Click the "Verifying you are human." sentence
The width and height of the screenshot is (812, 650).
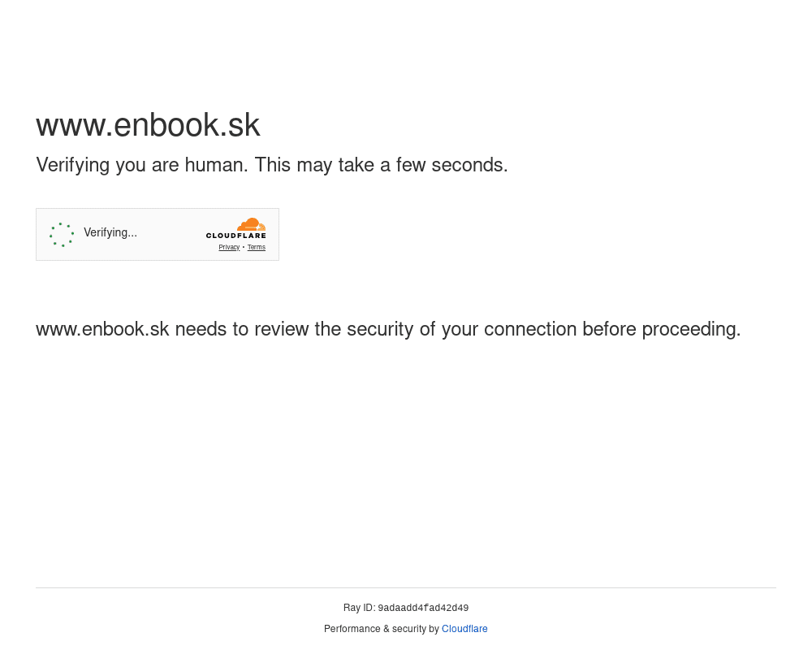(142, 166)
